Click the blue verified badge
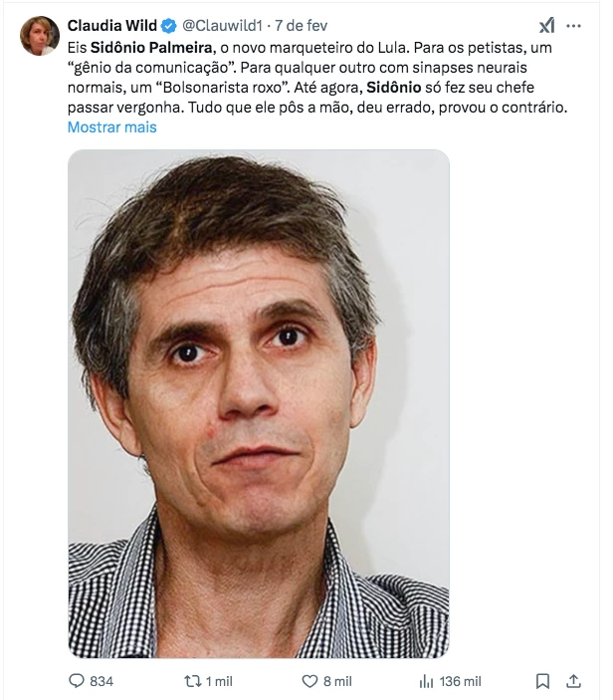The width and height of the screenshot is (613, 700). tap(168, 26)
